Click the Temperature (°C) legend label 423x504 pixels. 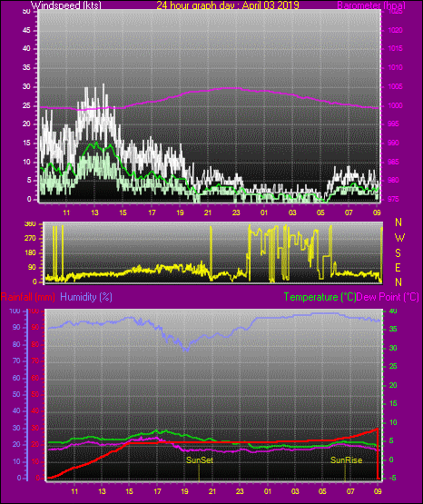point(320,297)
